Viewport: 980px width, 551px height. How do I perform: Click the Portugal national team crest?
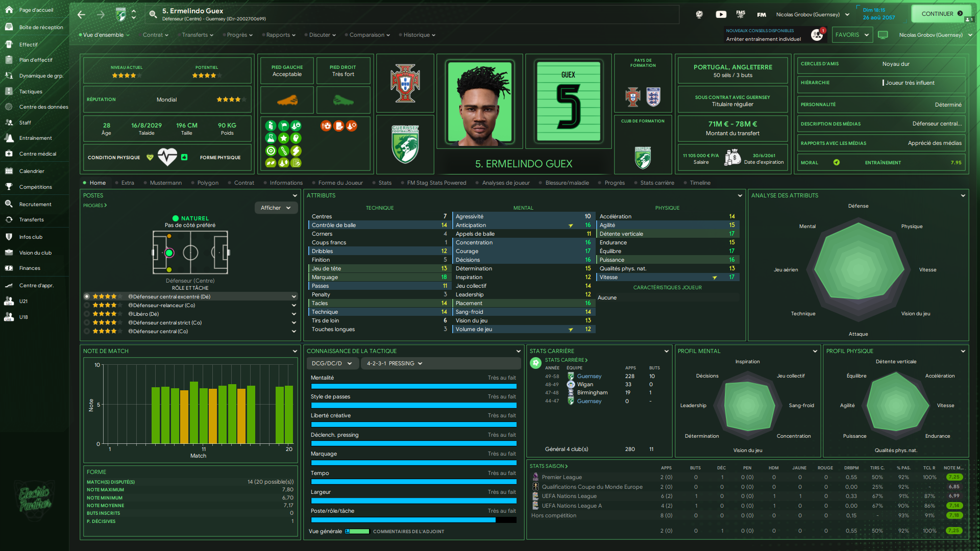pyautogui.click(x=405, y=83)
